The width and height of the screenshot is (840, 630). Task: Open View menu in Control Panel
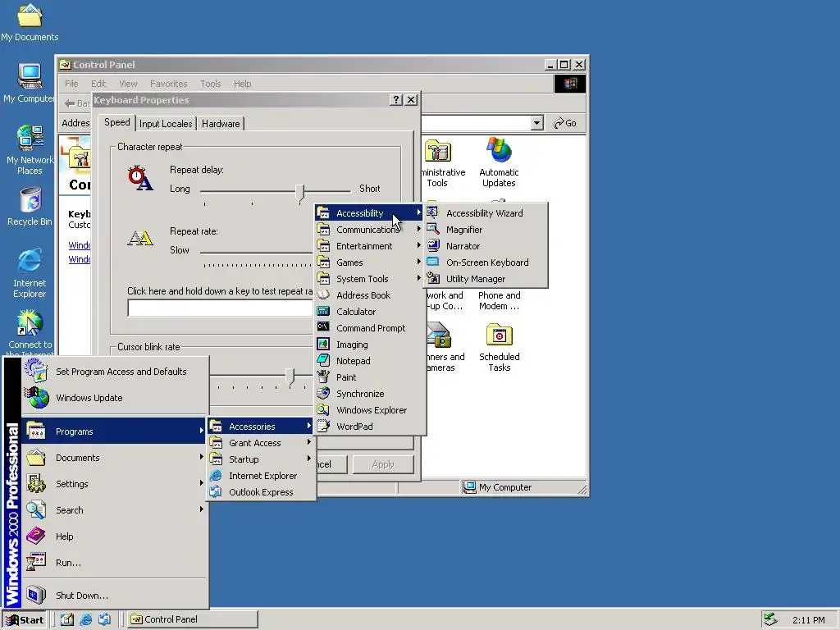point(128,84)
